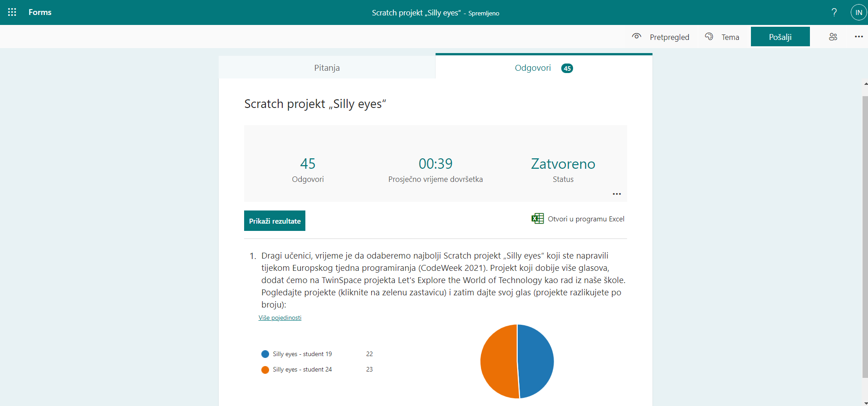
Task: Click the Tema label
Action: pyautogui.click(x=730, y=37)
